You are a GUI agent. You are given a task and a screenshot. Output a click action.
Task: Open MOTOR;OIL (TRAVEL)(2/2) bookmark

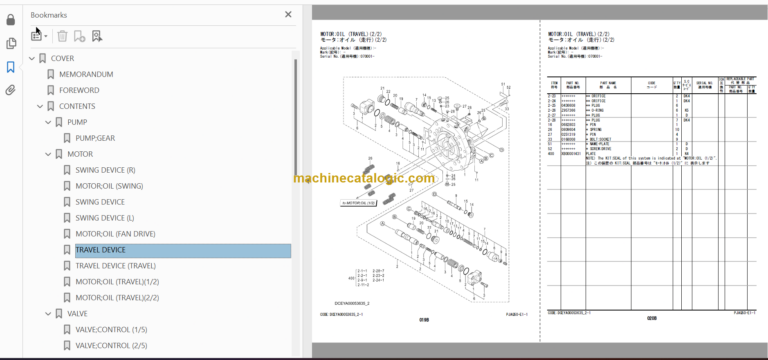tap(117, 298)
